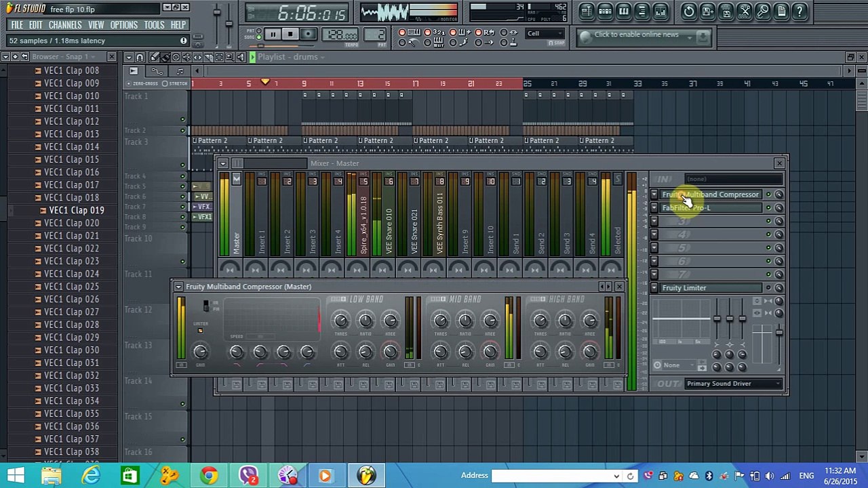Open the Piano Roll from the toolbar
Viewport: 868px width, 488px height.
point(623,11)
